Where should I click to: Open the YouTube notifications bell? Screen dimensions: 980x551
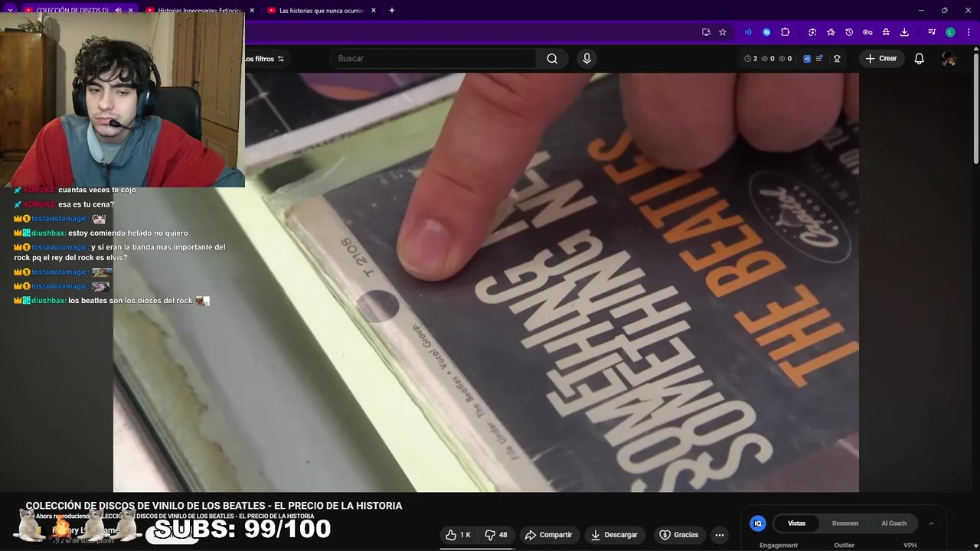click(x=919, y=59)
